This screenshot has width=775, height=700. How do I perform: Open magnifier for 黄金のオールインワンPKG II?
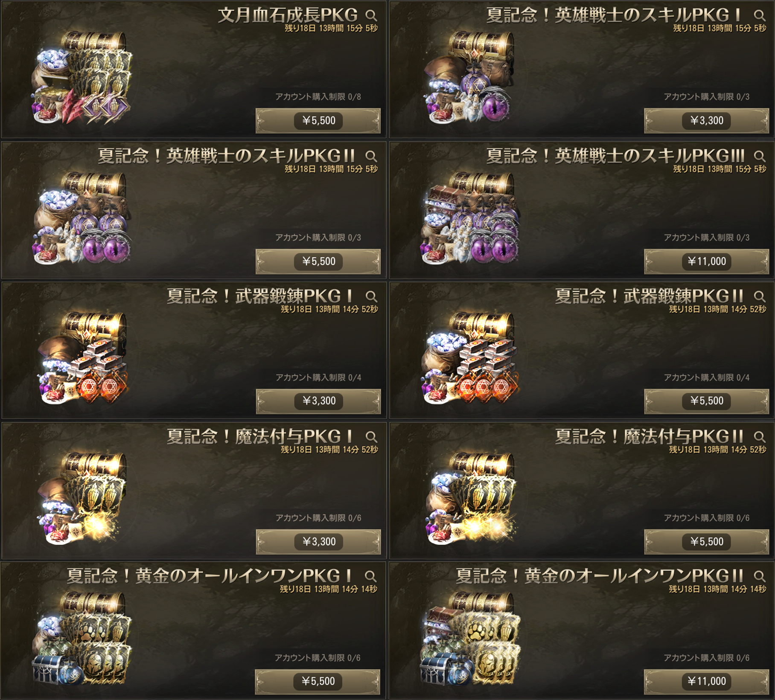(x=760, y=577)
